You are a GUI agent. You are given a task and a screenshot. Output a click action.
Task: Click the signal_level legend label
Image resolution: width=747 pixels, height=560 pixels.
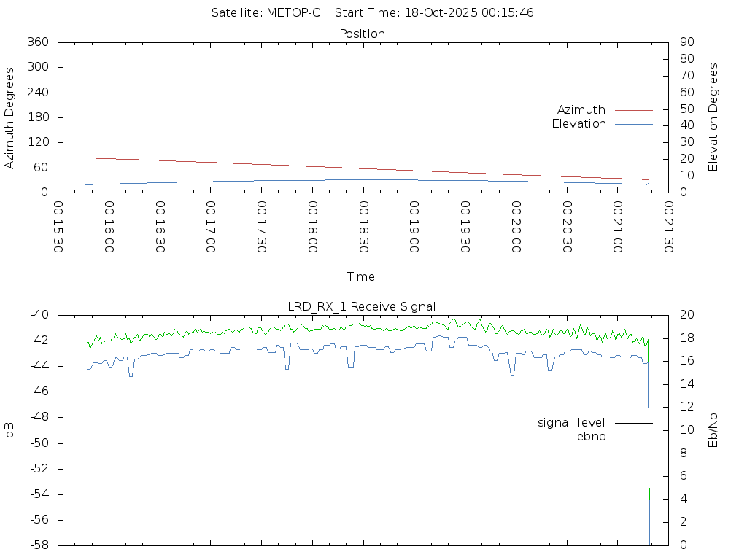571,423
